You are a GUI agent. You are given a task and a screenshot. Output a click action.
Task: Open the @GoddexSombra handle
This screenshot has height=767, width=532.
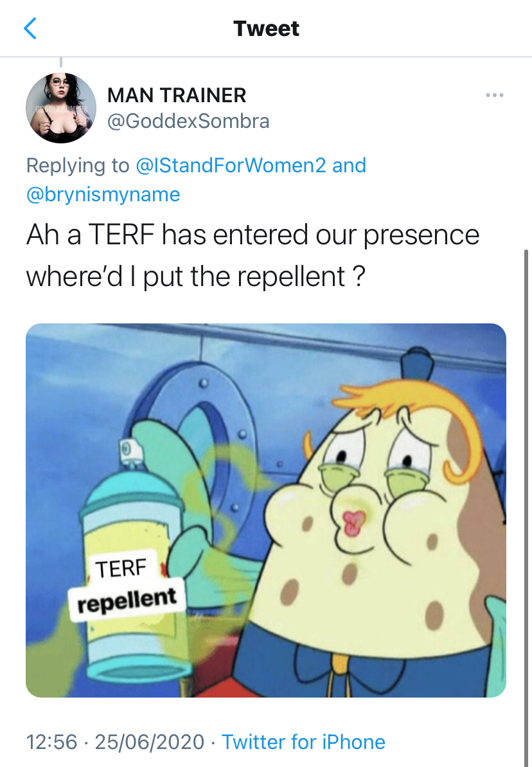click(x=188, y=121)
